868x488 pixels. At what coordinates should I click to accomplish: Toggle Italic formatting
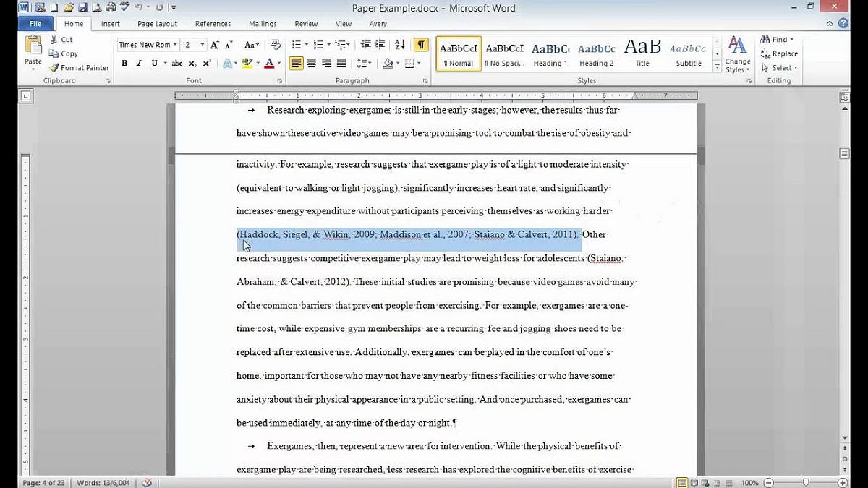click(138, 64)
